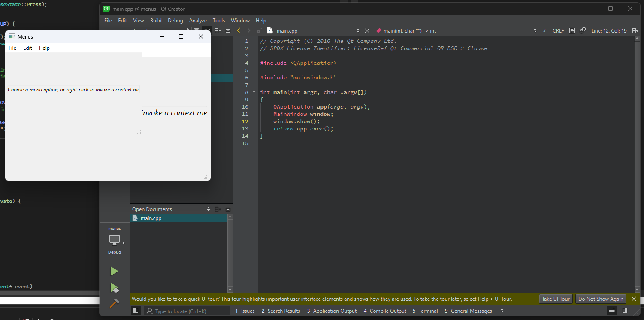The height and width of the screenshot is (320, 644).
Task: Open the Window menu
Action: pos(240,20)
